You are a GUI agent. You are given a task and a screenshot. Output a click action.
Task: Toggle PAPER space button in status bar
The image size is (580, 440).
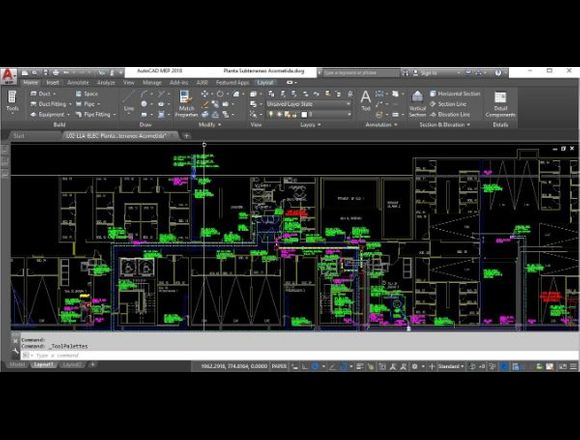279,366
